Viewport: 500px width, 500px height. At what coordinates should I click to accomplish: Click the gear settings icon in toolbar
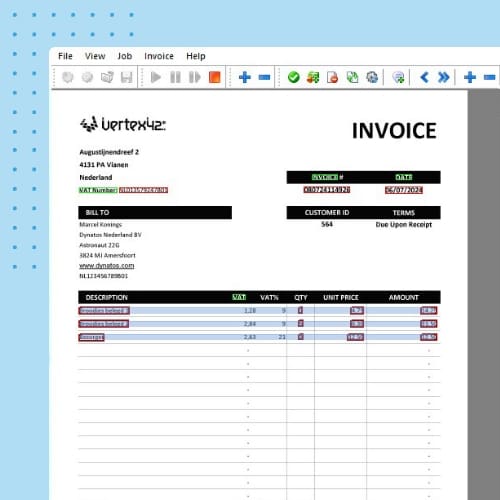tap(372, 77)
